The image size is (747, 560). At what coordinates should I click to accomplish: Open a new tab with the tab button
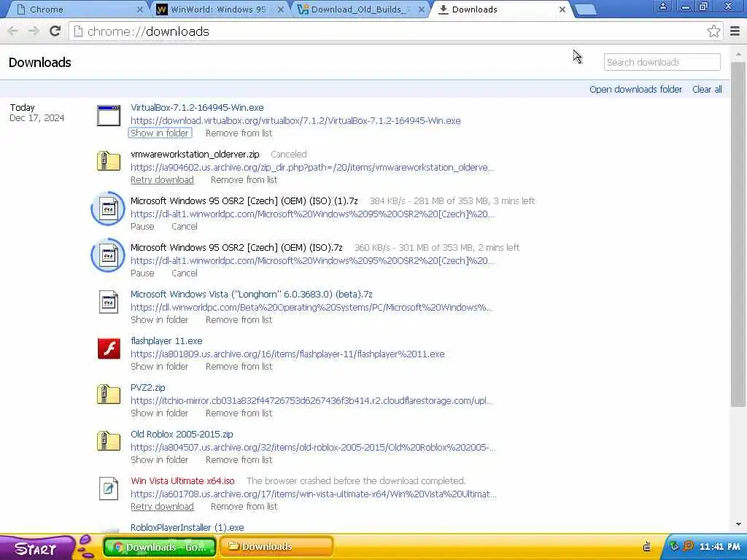586,9
